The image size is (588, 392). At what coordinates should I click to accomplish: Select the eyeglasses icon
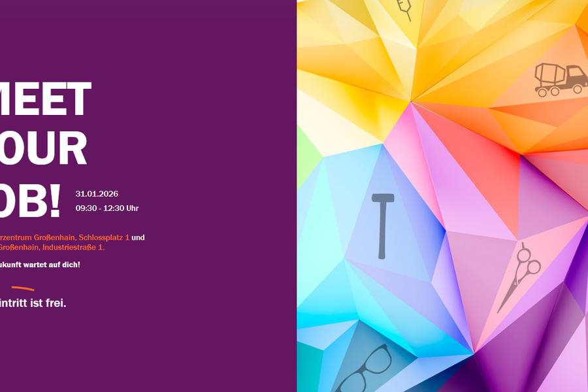tap(363, 368)
